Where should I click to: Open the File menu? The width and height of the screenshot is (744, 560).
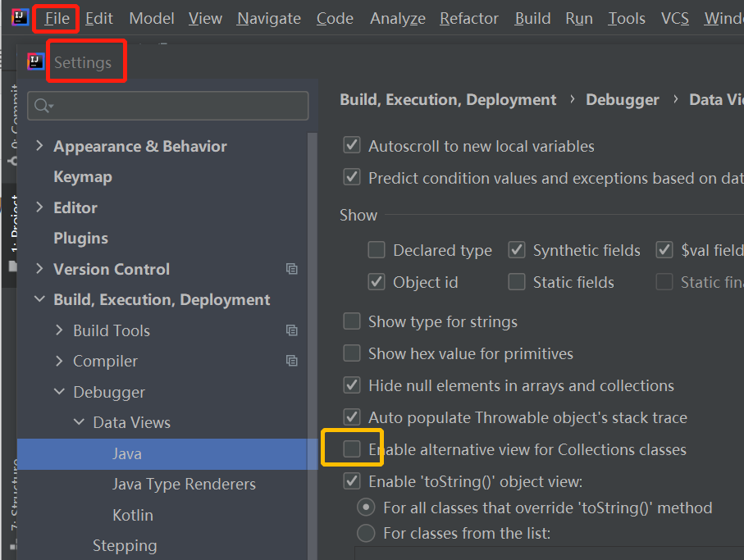[57, 18]
